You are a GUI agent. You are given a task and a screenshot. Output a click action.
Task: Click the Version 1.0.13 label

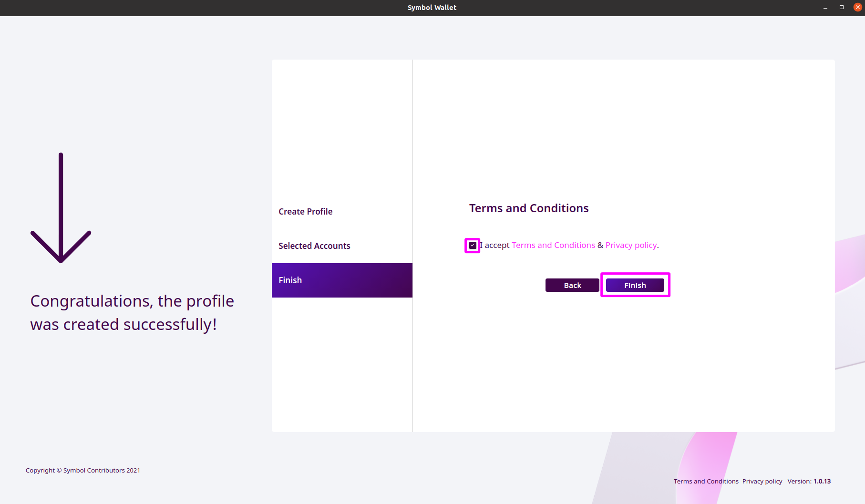[809, 481]
